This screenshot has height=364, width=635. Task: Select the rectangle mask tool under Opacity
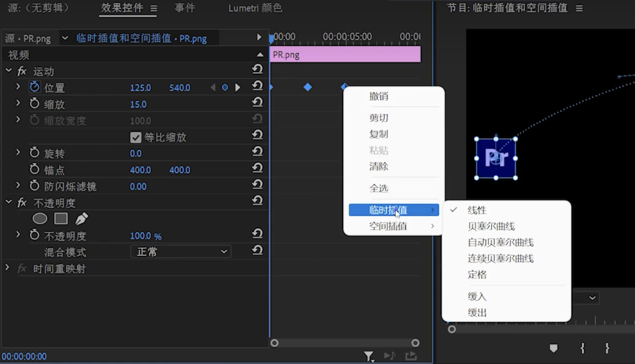pyautogui.click(x=61, y=218)
